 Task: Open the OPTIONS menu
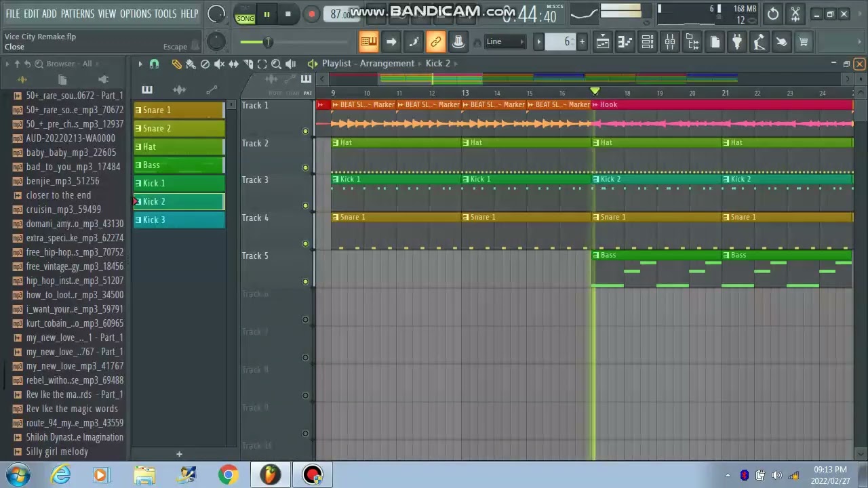click(x=135, y=14)
